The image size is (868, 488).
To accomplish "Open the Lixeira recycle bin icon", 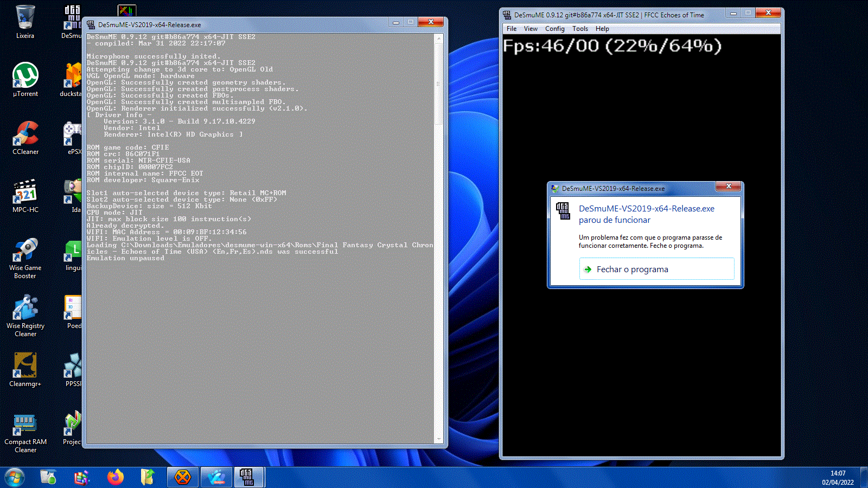I will (x=25, y=22).
